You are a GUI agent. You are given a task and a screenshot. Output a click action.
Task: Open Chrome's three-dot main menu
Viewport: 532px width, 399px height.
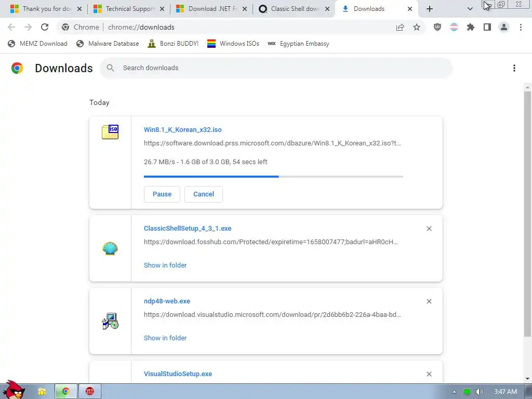pos(521,27)
